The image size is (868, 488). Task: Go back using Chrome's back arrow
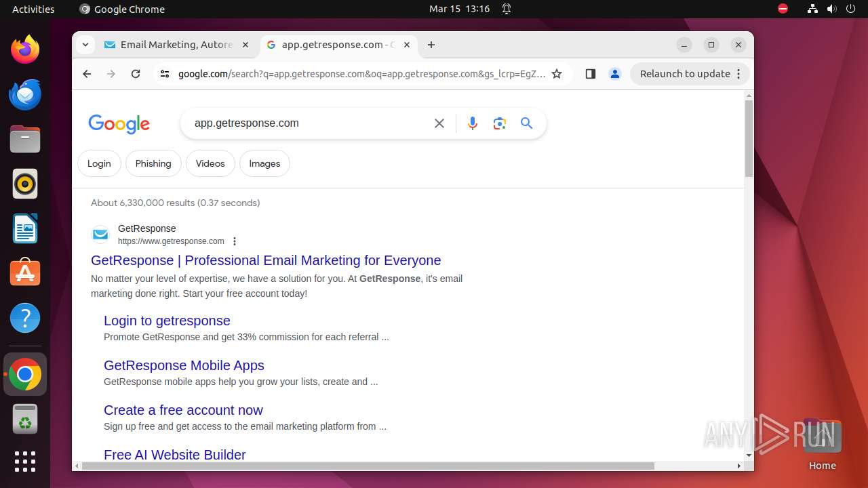pyautogui.click(x=87, y=74)
